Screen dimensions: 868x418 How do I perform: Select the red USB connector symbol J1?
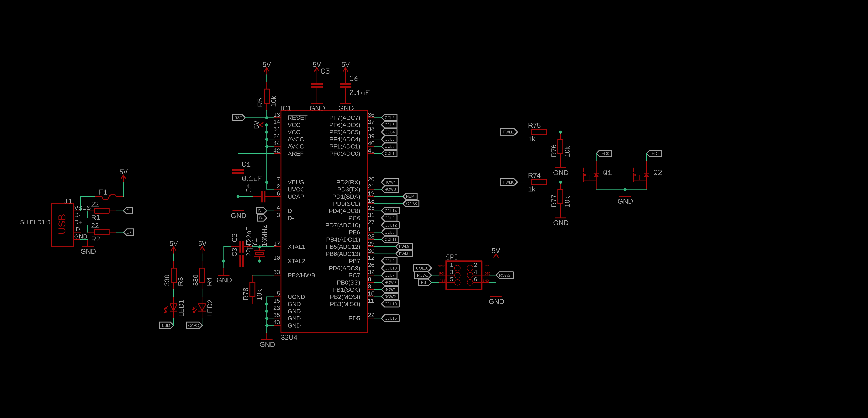pyautogui.click(x=62, y=225)
